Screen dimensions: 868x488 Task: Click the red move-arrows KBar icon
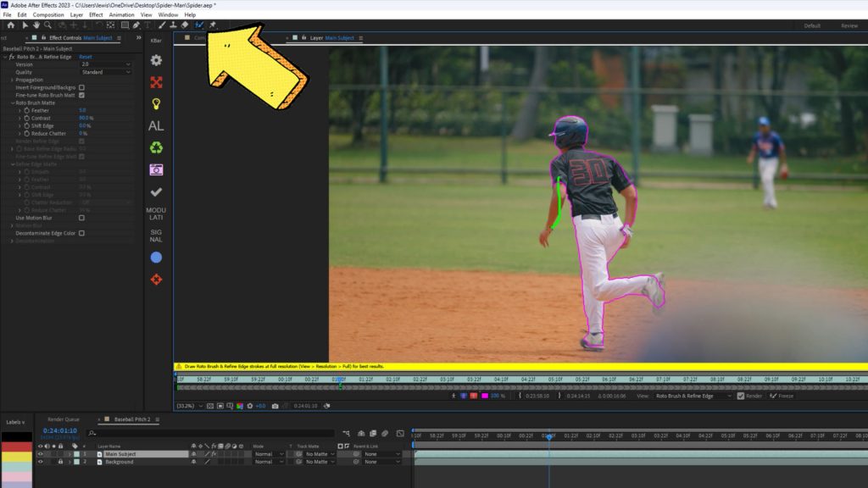point(156,280)
